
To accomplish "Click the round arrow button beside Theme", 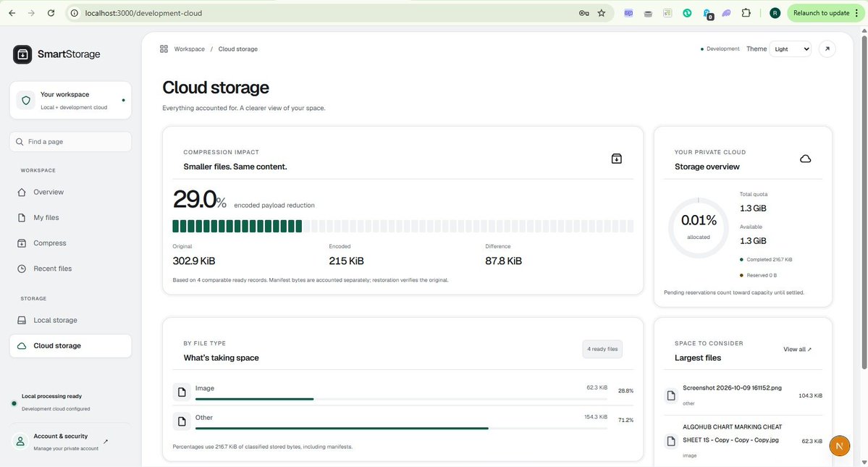I will (x=827, y=49).
